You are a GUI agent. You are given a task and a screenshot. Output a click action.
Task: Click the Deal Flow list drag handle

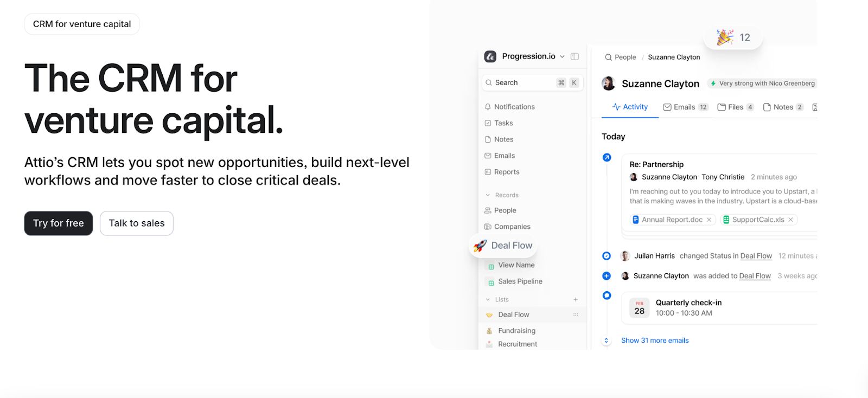point(576,314)
